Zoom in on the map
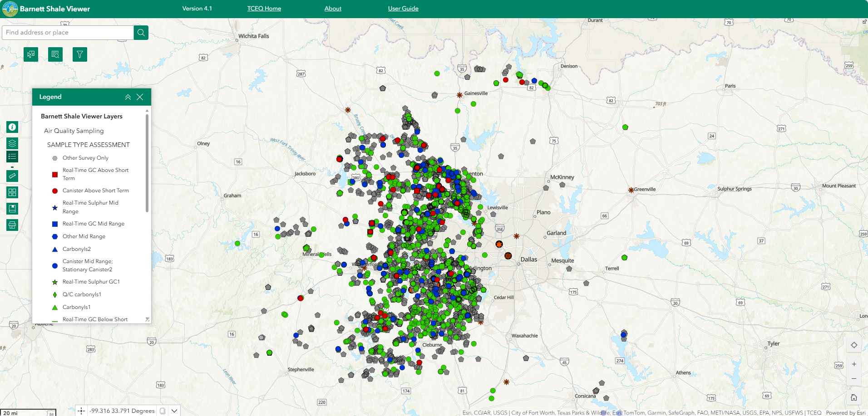The height and width of the screenshot is (416, 868). [854, 364]
